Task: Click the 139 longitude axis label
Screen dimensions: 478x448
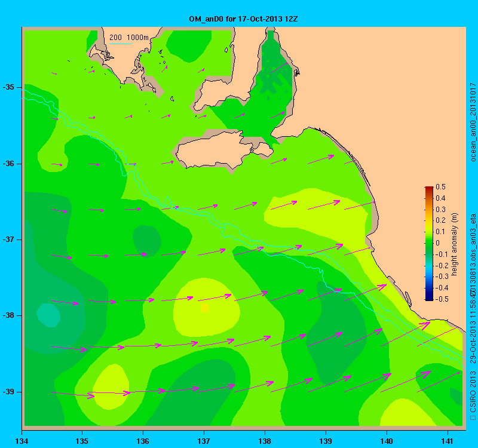Action: tap(326, 441)
